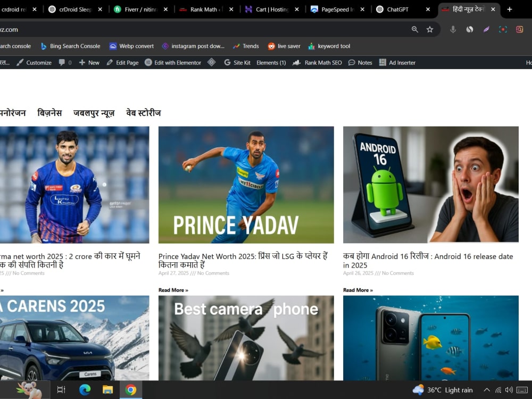532x399 pixels.
Task: Open the underwater phone article thumbnail
Action: tap(430, 338)
